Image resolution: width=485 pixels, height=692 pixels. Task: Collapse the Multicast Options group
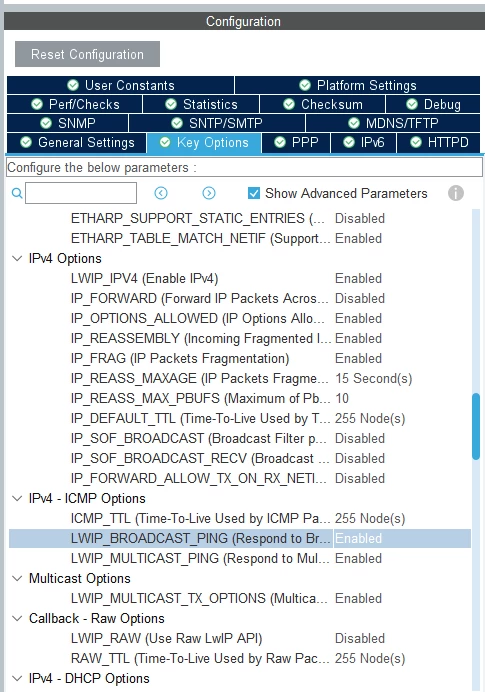coord(17,579)
